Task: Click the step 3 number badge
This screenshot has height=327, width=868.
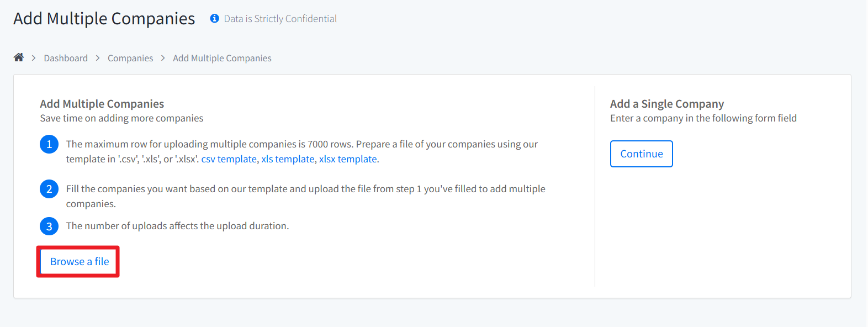Action: coord(49,226)
